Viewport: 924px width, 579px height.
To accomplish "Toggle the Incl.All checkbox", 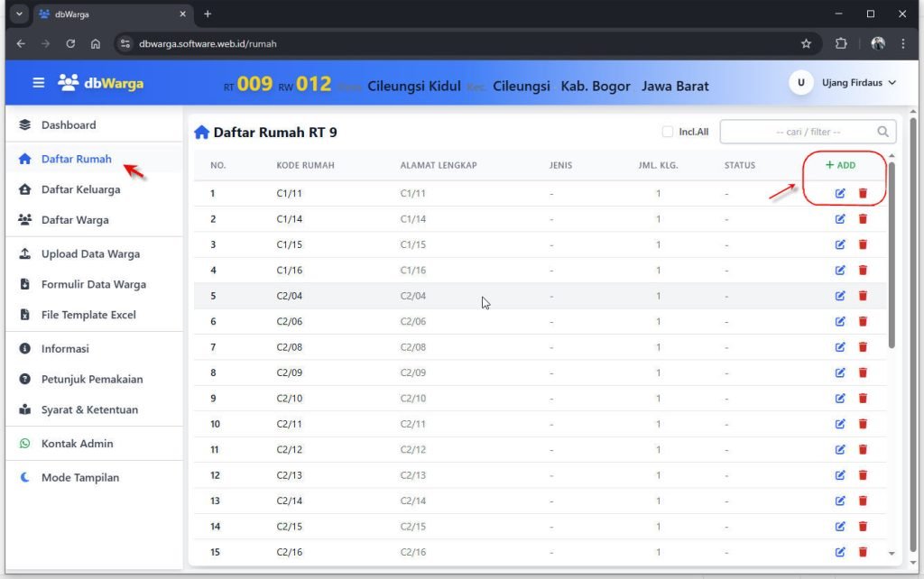I will pyautogui.click(x=668, y=133).
